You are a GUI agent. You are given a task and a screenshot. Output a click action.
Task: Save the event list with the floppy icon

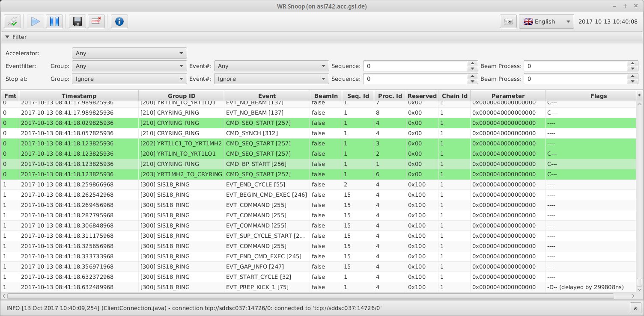coord(78,21)
